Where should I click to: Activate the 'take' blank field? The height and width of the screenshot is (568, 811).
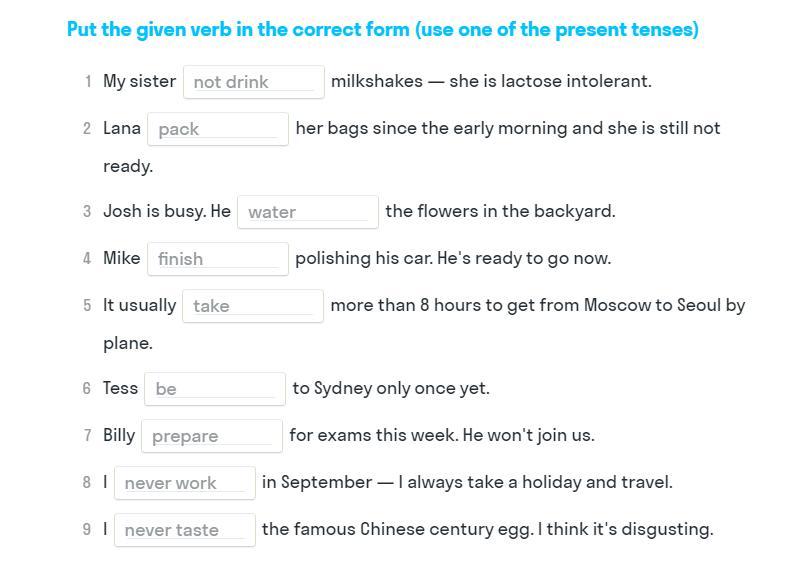point(252,306)
